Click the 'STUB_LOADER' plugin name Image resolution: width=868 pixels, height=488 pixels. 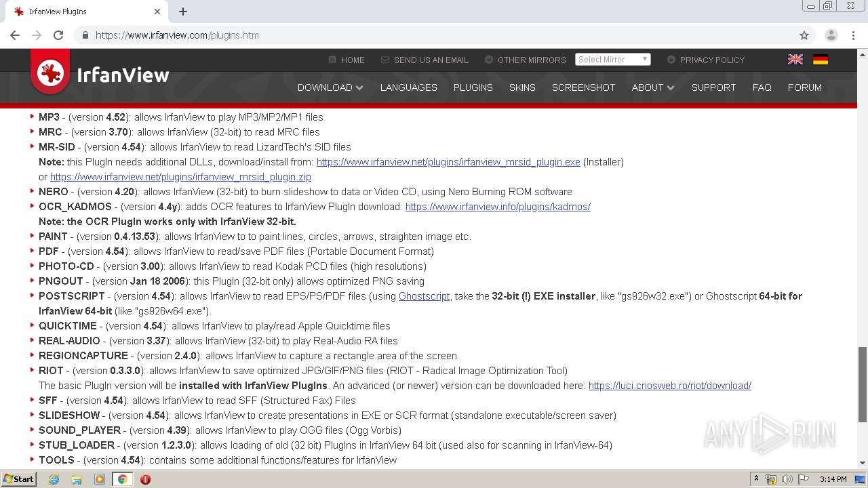[77, 445]
